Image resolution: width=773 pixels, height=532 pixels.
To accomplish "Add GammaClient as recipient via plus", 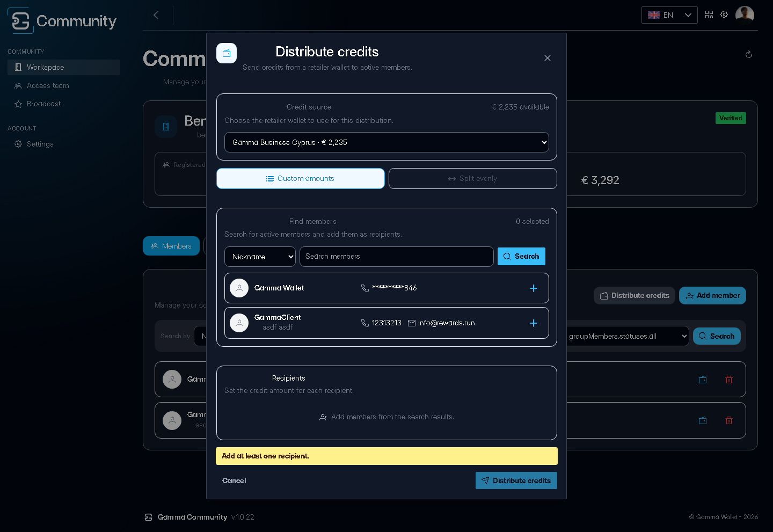I will click(534, 323).
